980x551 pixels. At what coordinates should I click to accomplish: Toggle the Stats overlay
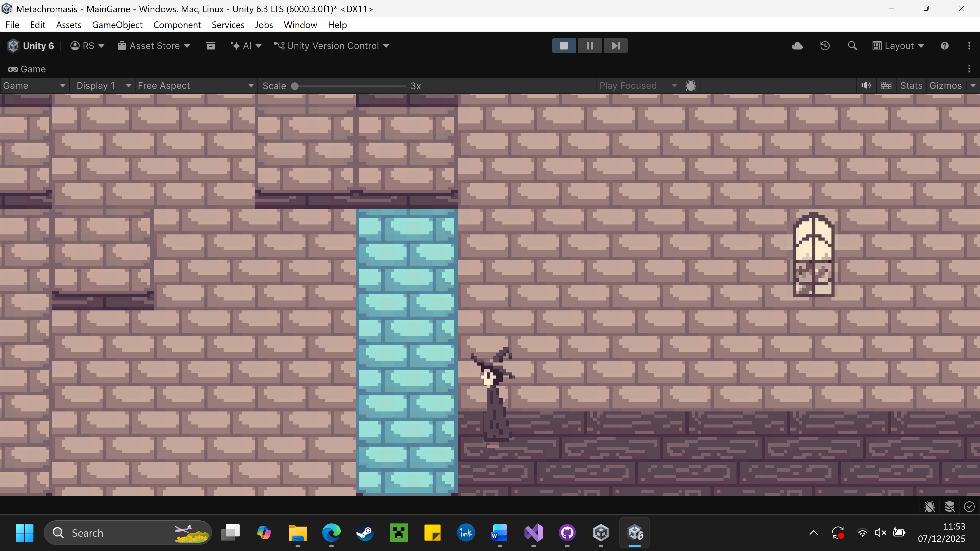[911, 85]
